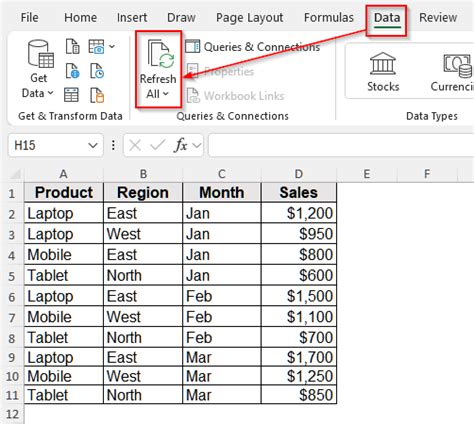
Task: Click From Table/Range icon
Action: 71,95
